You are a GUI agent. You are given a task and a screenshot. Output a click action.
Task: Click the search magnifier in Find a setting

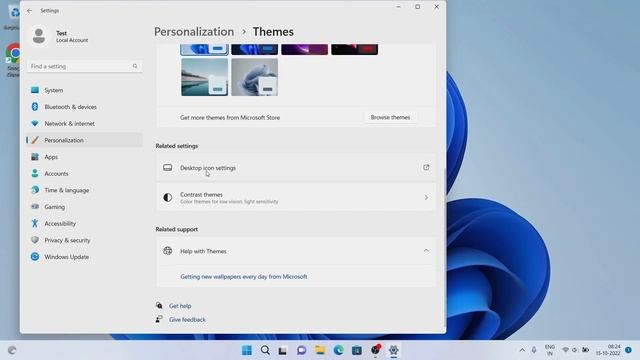pos(135,66)
